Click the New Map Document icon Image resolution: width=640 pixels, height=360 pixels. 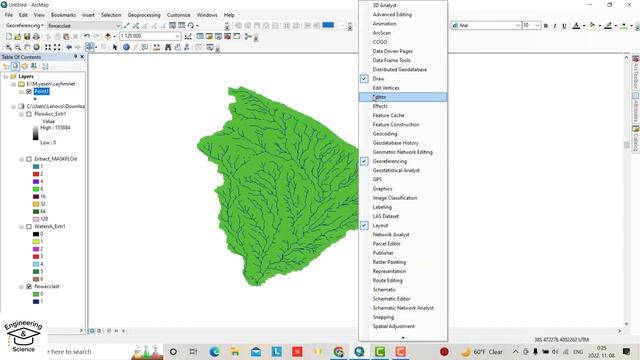coord(9,36)
